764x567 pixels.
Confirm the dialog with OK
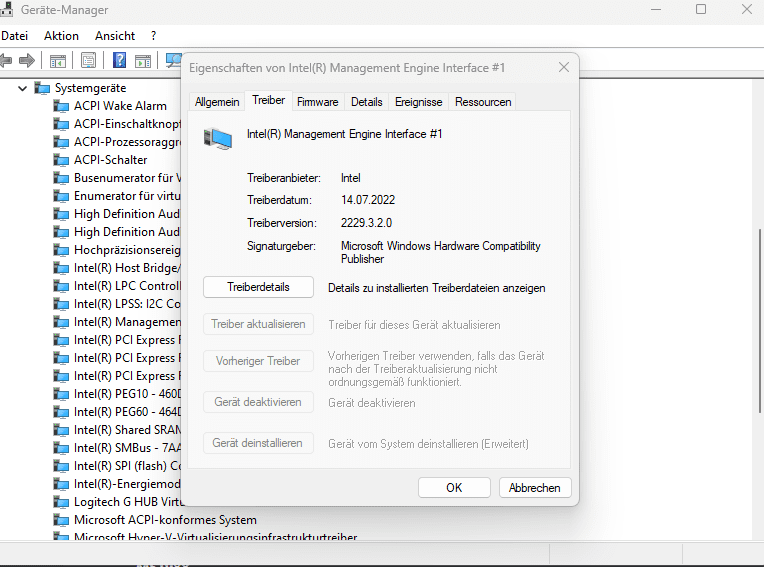(x=454, y=488)
